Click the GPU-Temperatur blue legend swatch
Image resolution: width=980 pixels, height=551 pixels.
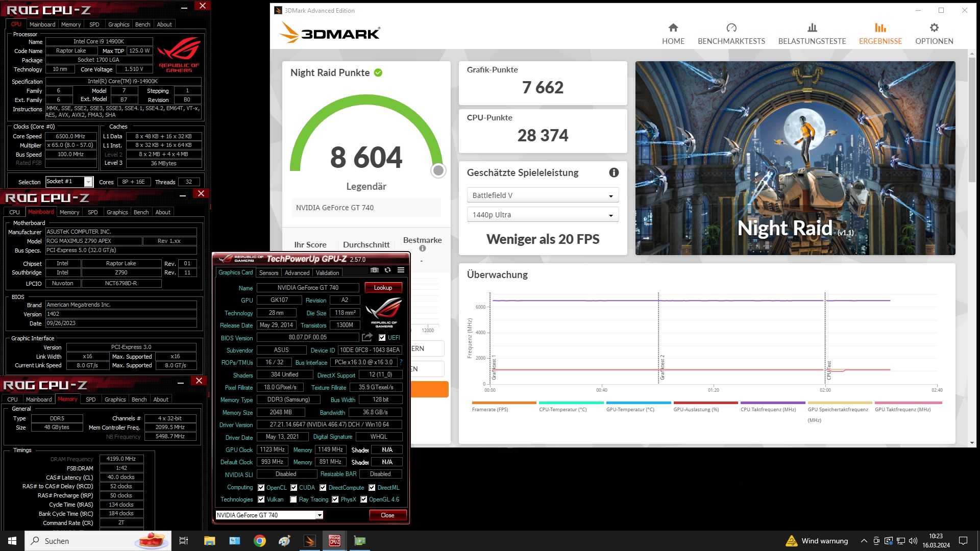pos(638,403)
